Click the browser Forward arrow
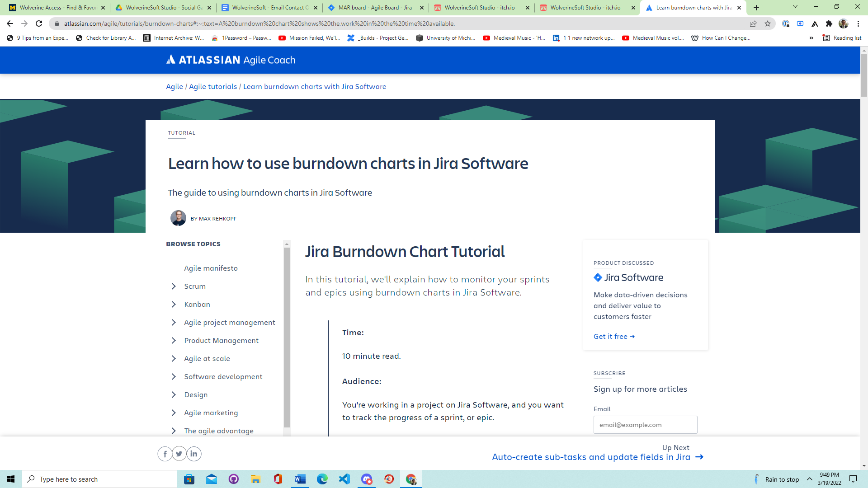 tap(24, 23)
